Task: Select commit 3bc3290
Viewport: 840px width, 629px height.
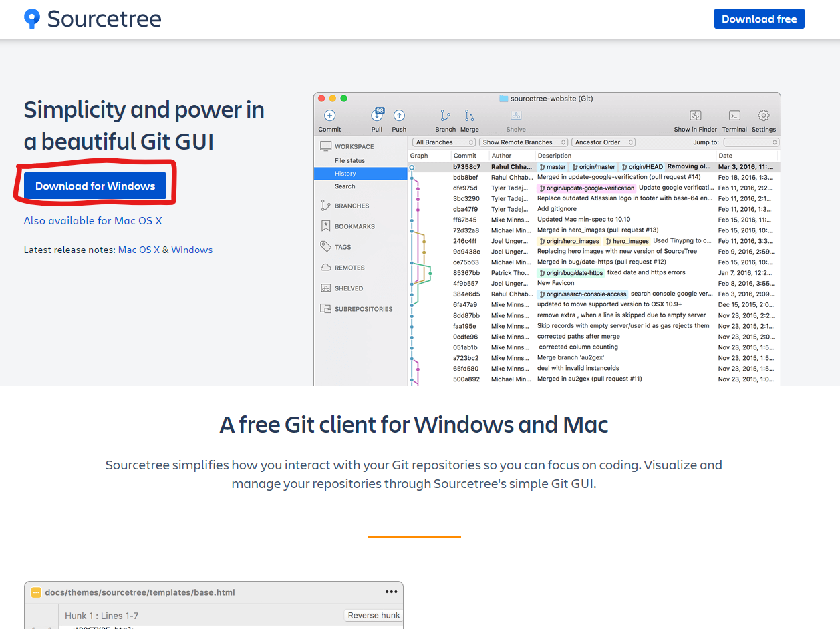Action: [x=594, y=199]
